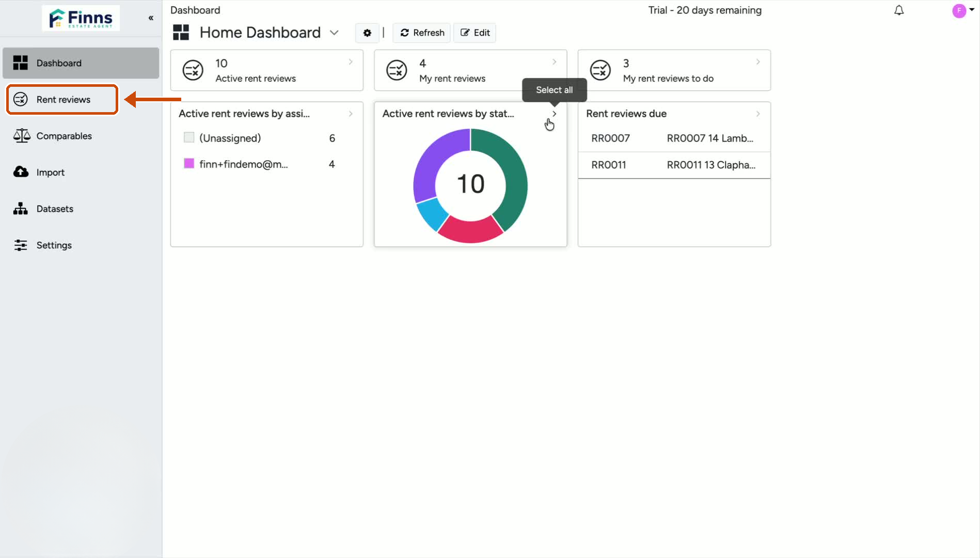The height and width of the screenshot is (558, 980).
Task: Expand My rent reviews card chevron
Action: [555, 62]
